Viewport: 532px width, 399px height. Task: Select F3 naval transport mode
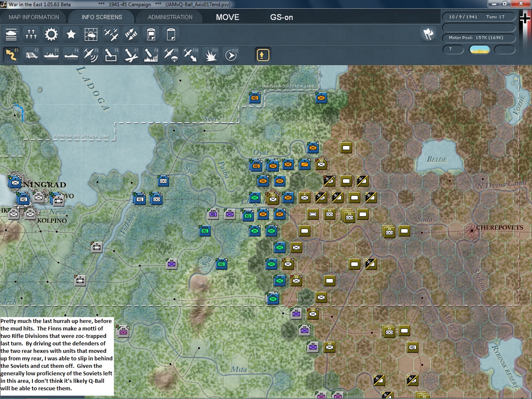(51, 55)
